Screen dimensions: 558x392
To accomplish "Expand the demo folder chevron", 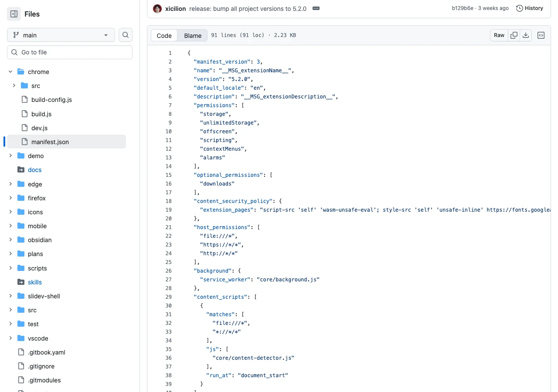I will [10, 156].
